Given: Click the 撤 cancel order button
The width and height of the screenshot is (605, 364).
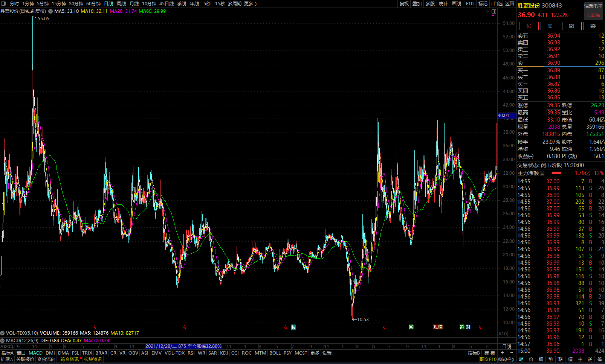Looking at the screenshot, I should click(571, 26).
